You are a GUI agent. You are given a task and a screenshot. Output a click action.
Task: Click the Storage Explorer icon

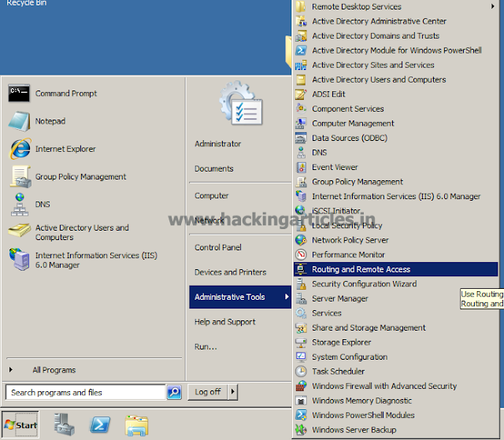tap(301, 342)
